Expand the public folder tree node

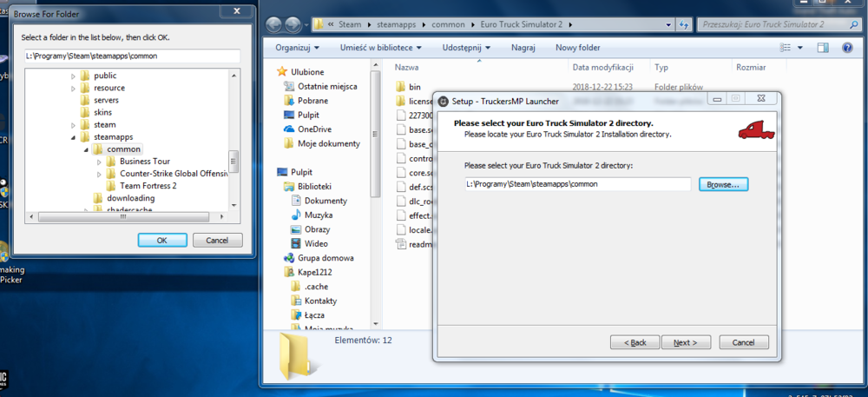[73, 76]
